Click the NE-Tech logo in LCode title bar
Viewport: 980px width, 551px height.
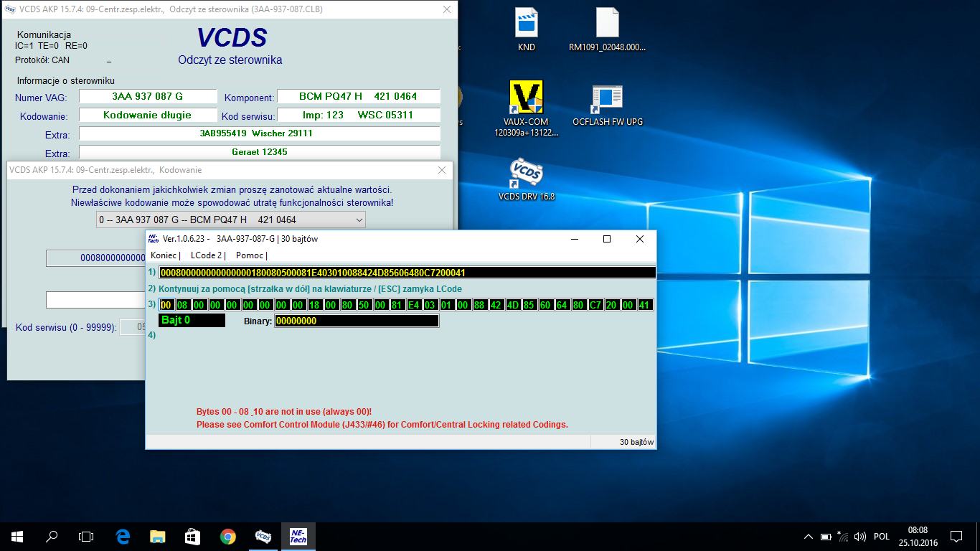tap(153, 238)
